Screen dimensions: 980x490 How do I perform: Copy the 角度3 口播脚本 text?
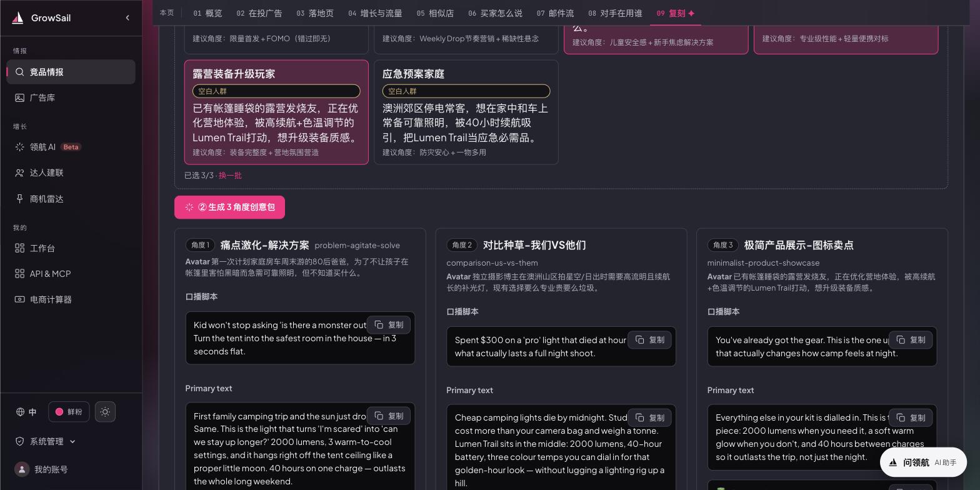pos(911,340)
